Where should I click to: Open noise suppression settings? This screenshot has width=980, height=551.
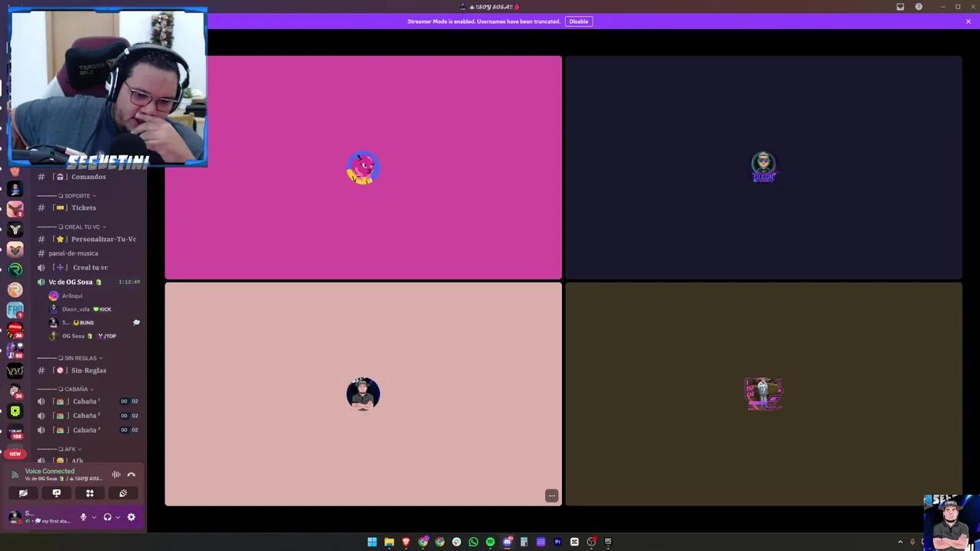[116, 474]
